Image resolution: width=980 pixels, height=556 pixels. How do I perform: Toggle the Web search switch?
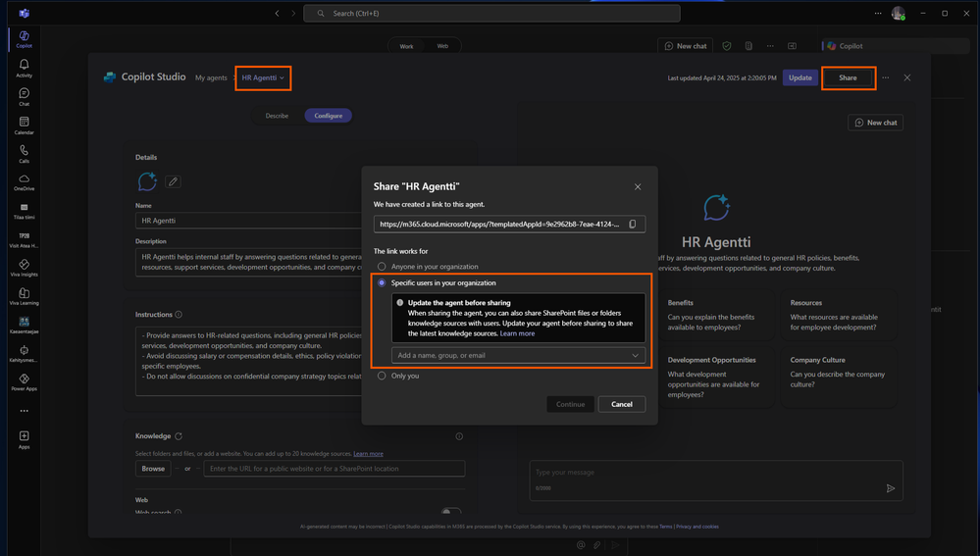(451, 512)
